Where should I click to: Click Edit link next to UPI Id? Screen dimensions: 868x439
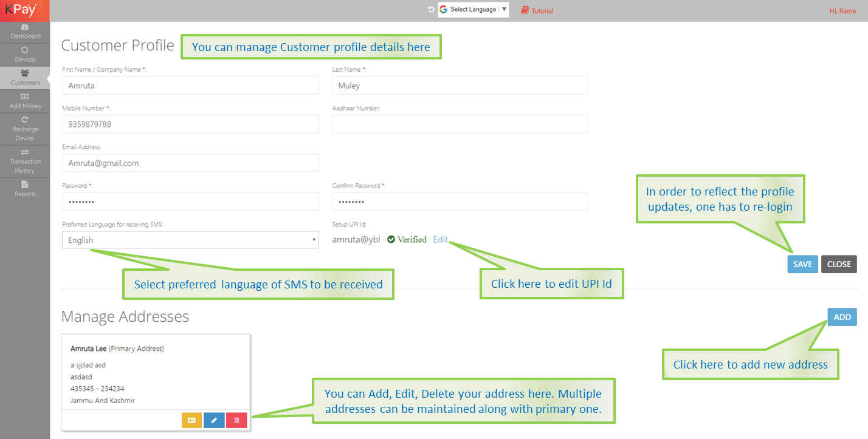pos(440,239)
